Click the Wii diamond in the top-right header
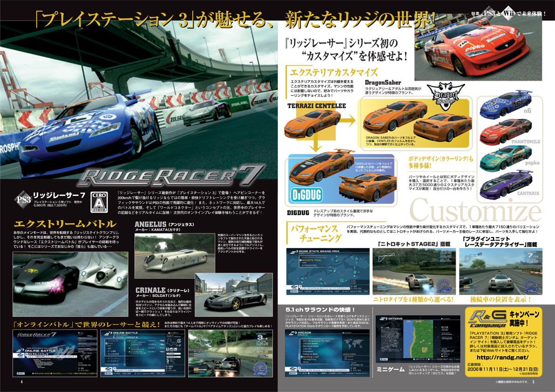 509,14
